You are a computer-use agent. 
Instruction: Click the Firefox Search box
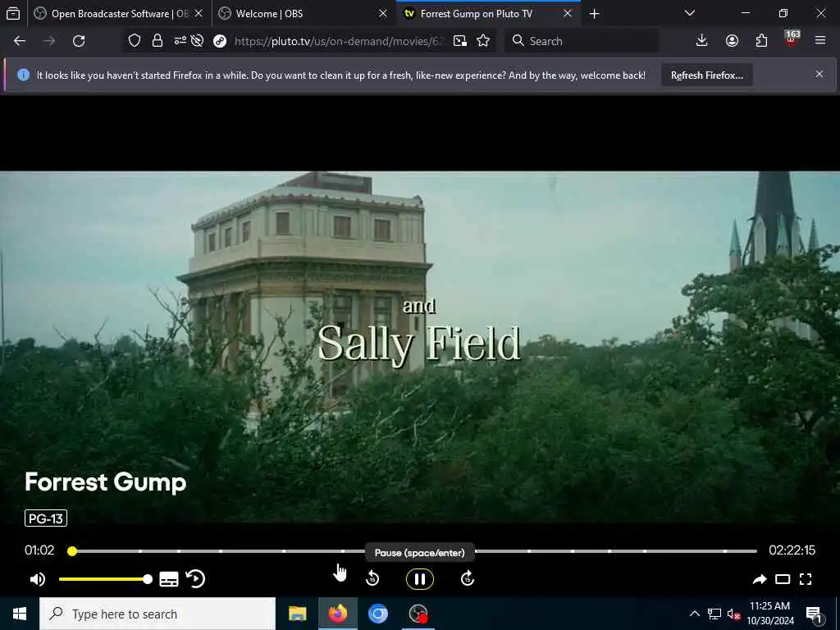582,41
